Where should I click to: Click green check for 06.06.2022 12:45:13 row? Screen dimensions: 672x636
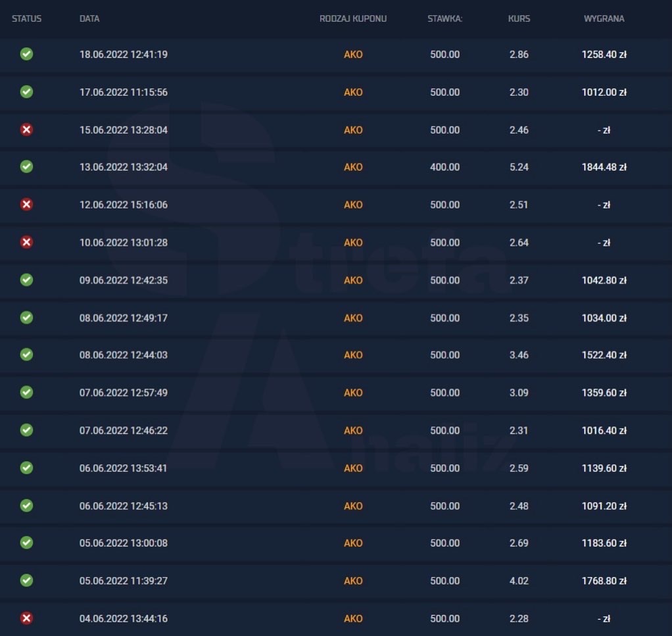coord(26,506)
